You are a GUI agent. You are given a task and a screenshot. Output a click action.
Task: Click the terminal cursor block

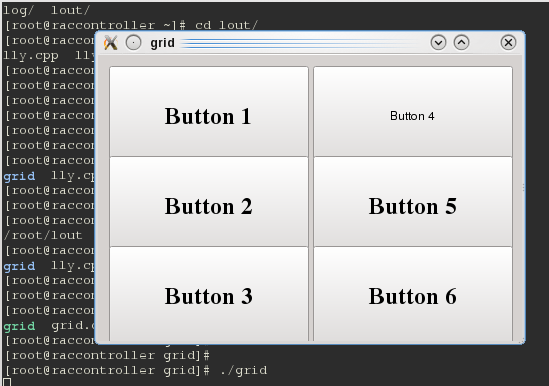click(7, 382)
